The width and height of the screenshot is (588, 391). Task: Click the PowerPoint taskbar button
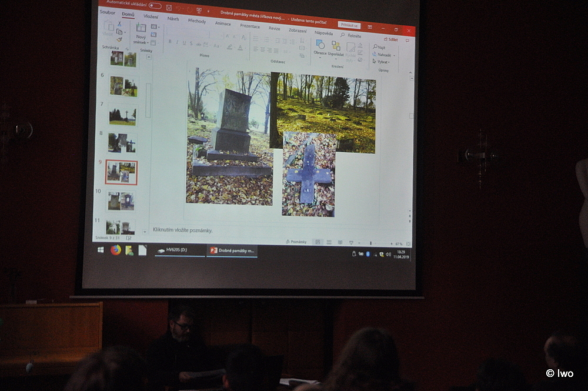(232, 250)
